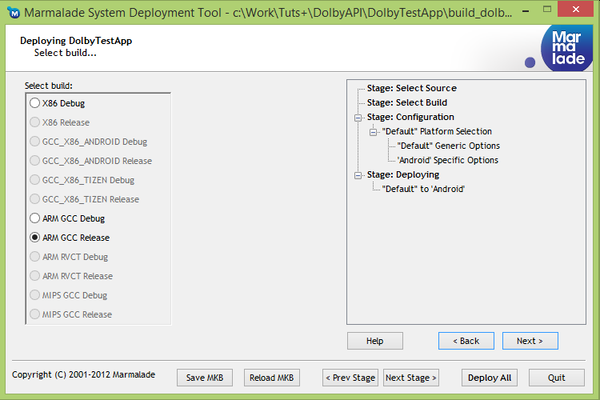The image size is (600, 400).
Task: Start Deploy All
Action: [x=489, y=378]
